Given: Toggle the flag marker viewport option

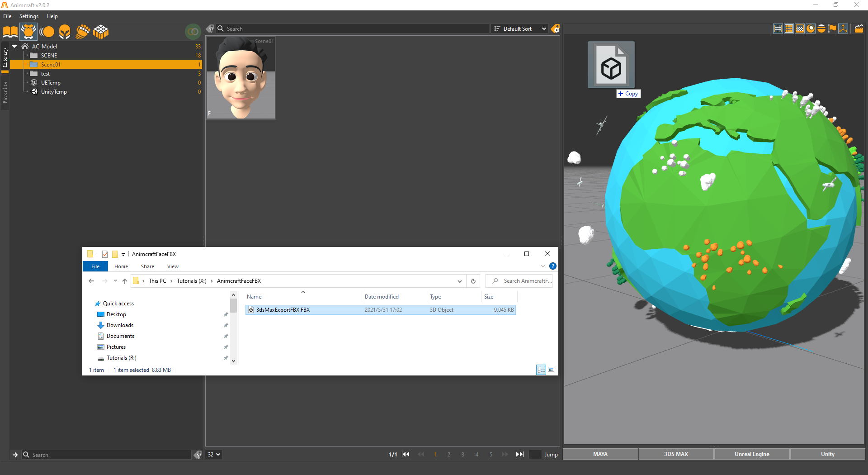Looking at the screenshot, I should (x=832, y=28).
